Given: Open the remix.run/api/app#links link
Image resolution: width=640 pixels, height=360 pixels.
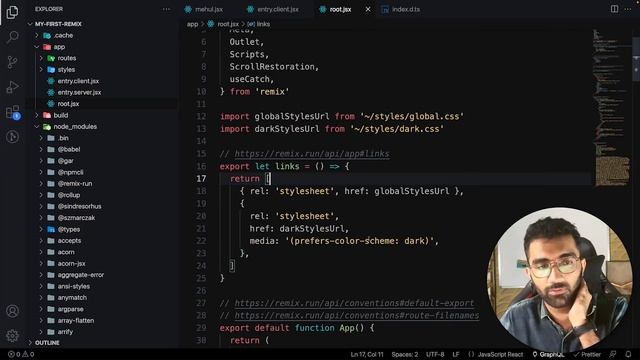Looking at the screenshot, I should [312, 154].
